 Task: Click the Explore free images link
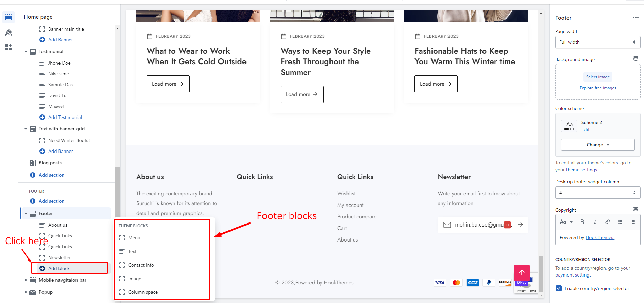[598, 88]
